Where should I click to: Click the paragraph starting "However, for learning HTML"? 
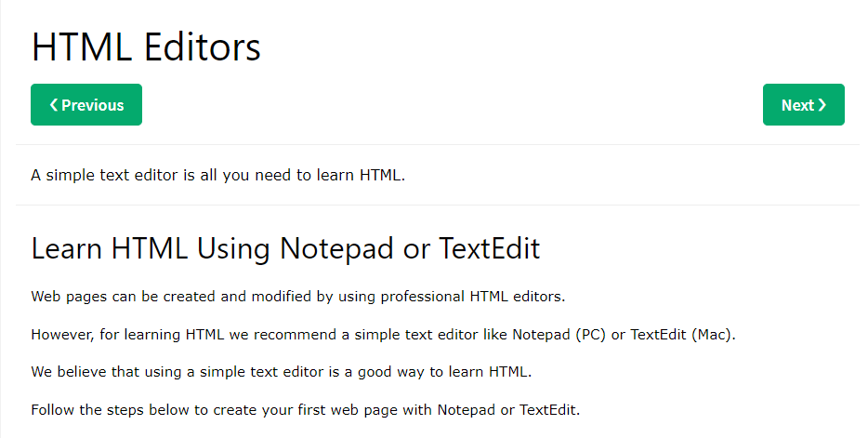(383, 334)
